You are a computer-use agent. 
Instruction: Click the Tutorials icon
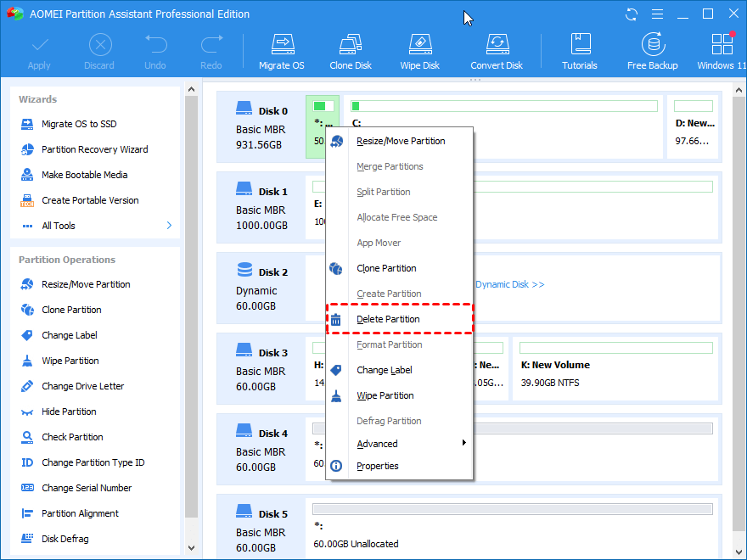pos(580,49)
